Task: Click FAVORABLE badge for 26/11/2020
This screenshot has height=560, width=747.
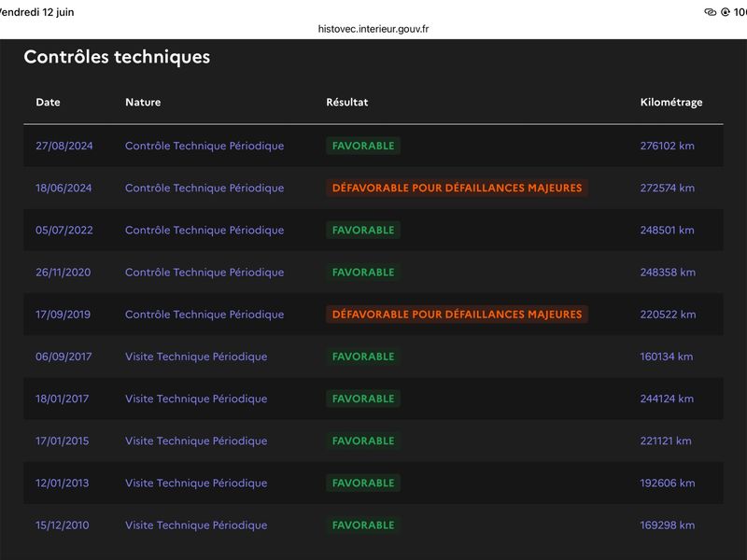Action: coord(363,272)
